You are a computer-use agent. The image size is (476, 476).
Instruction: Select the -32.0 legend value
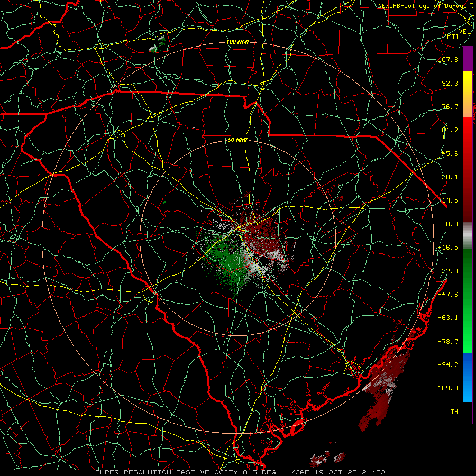(x=448, y=271)
